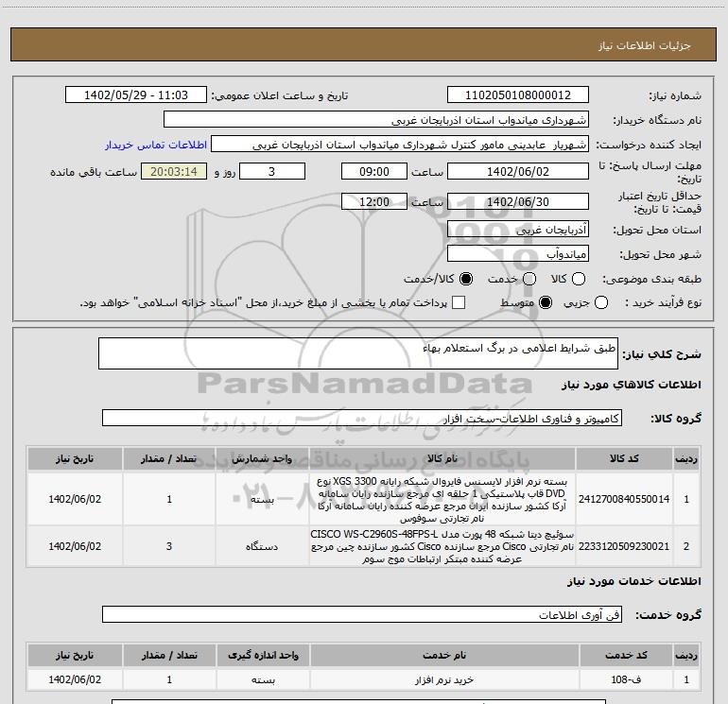Click the buyer organization name field
Viewport: 728px width, 704px height.
point(375,120)
